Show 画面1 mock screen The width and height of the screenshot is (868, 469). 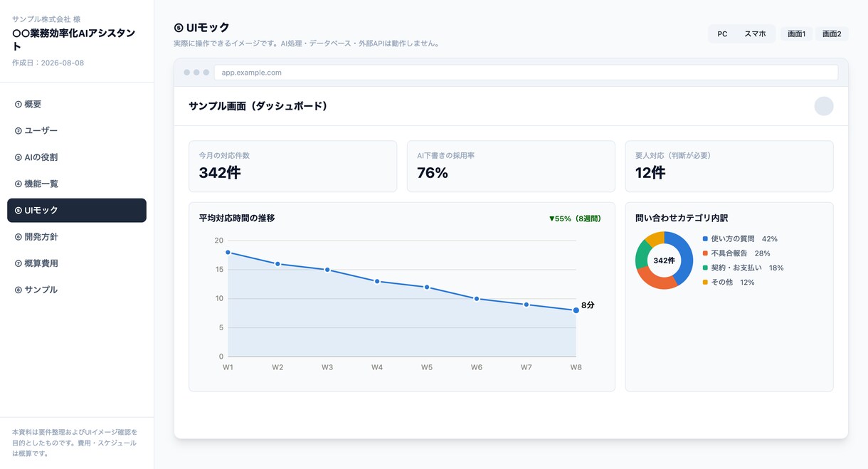pos(796,34)
